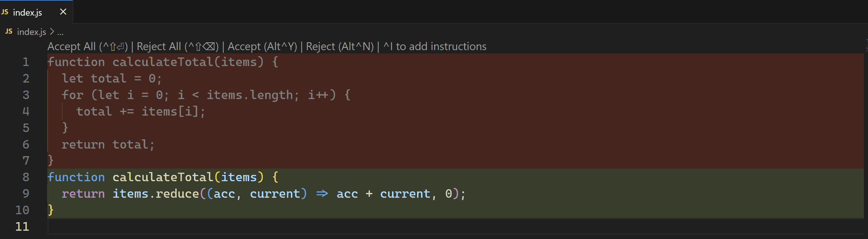Click items.length in the for loop
868x239 pixels.
click(250, 95)
